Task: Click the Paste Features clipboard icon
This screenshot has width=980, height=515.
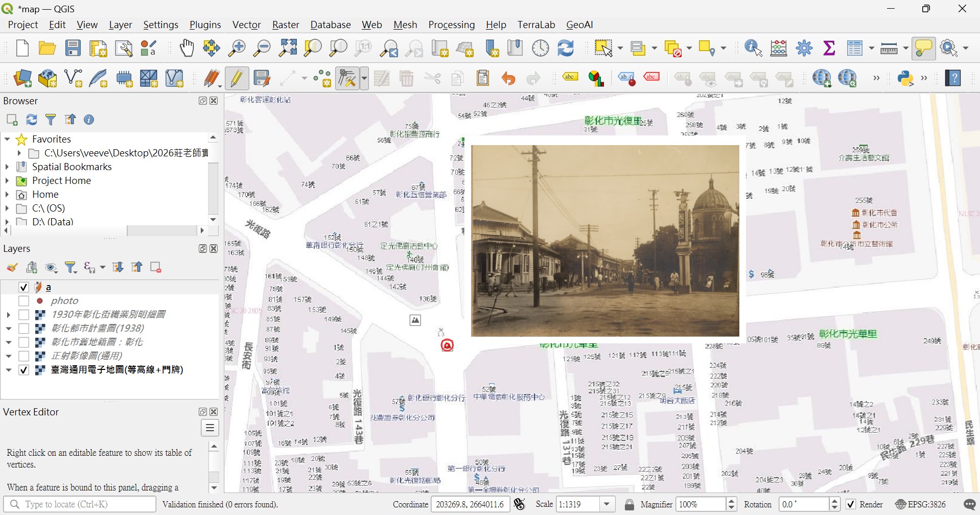Action: pos(483,78)
